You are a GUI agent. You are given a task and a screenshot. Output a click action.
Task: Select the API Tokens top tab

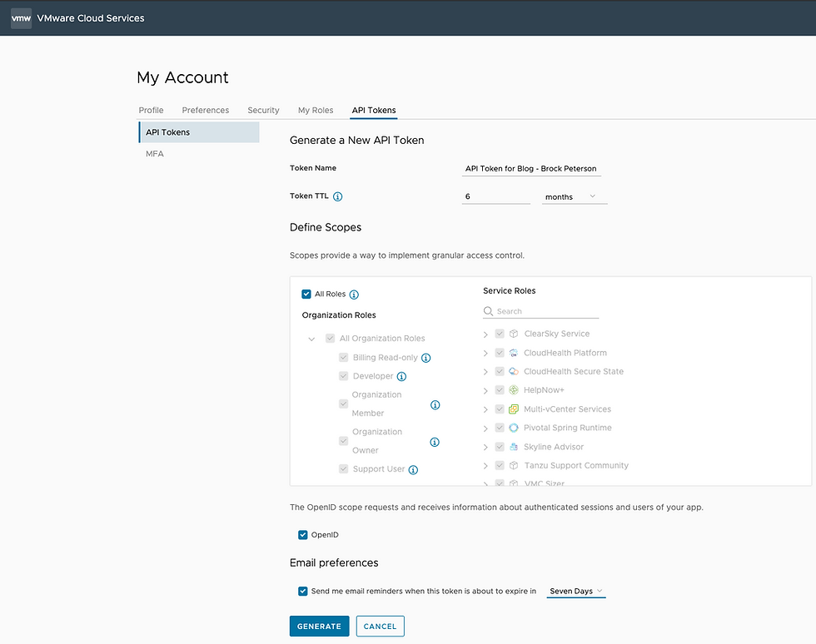point(374,111)
